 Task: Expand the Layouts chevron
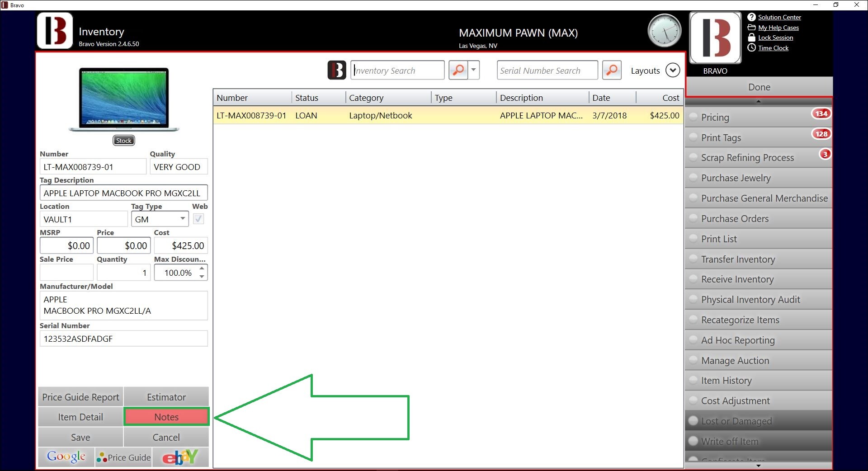click(673, 70)
